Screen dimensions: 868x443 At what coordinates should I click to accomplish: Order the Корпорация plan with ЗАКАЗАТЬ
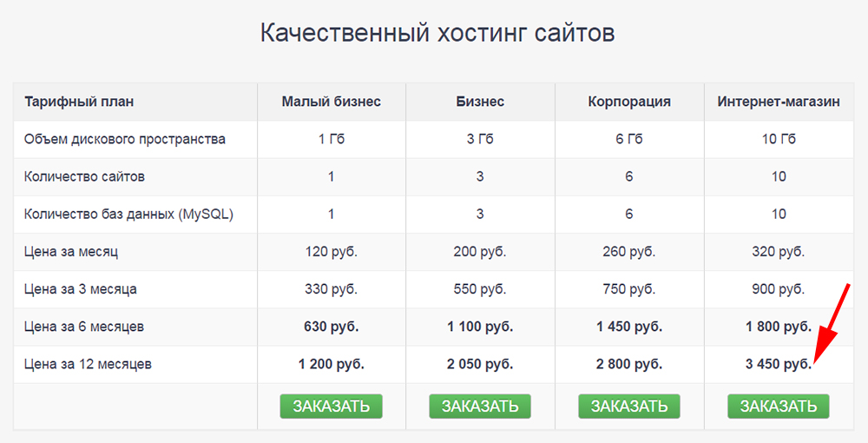pyautogui.click(x=629, y=406)
